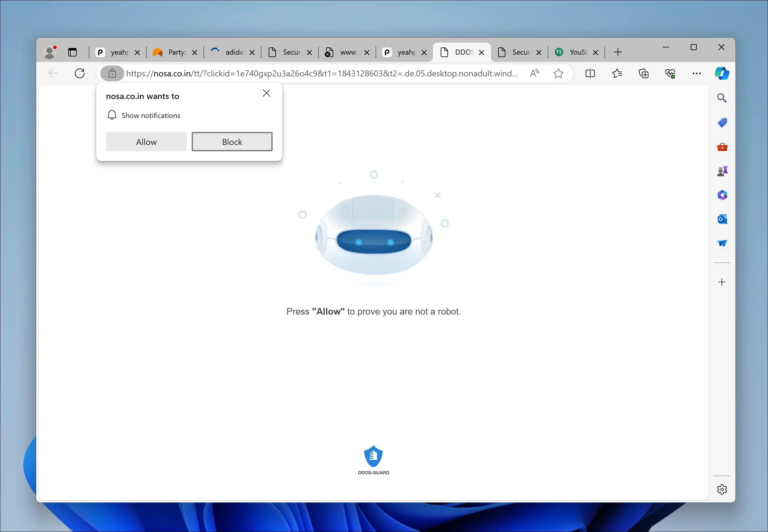This screenshot has height=532, width=768.
Task: Open the sidebar Games chess icon
Action: pos(722,171)
